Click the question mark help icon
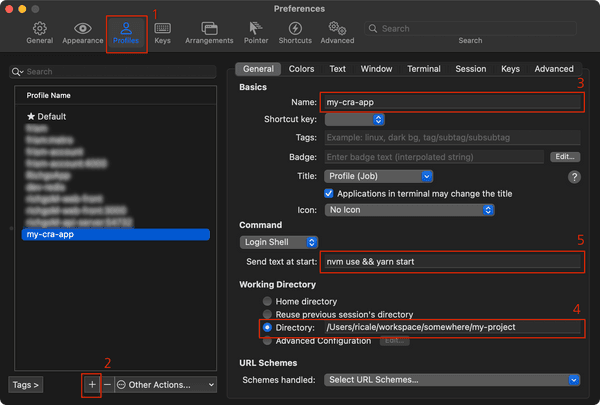This screenshot has width=600, height=405. click(574, 177)
